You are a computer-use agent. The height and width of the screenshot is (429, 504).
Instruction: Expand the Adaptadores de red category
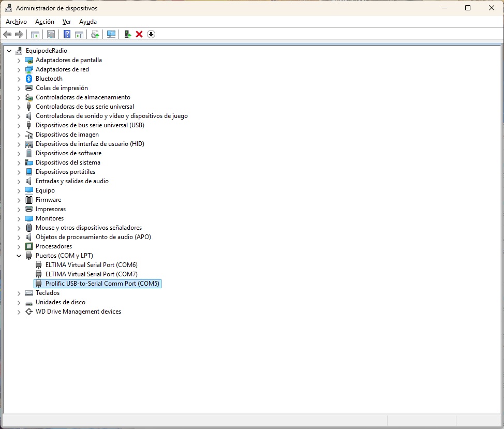pos(19,69)
